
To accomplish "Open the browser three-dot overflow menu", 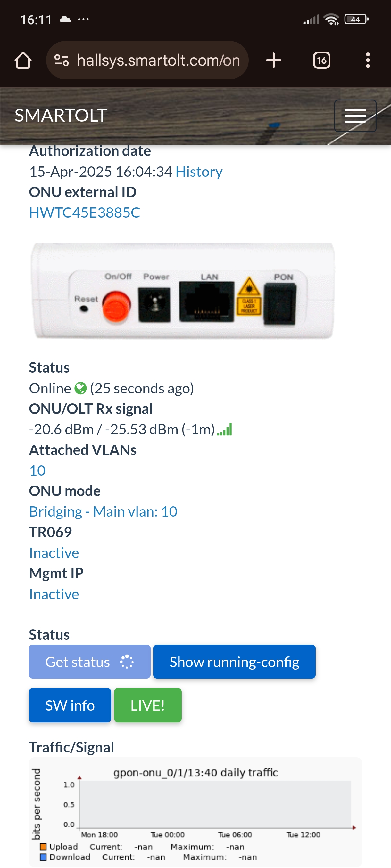I will (x=368, y=60).
